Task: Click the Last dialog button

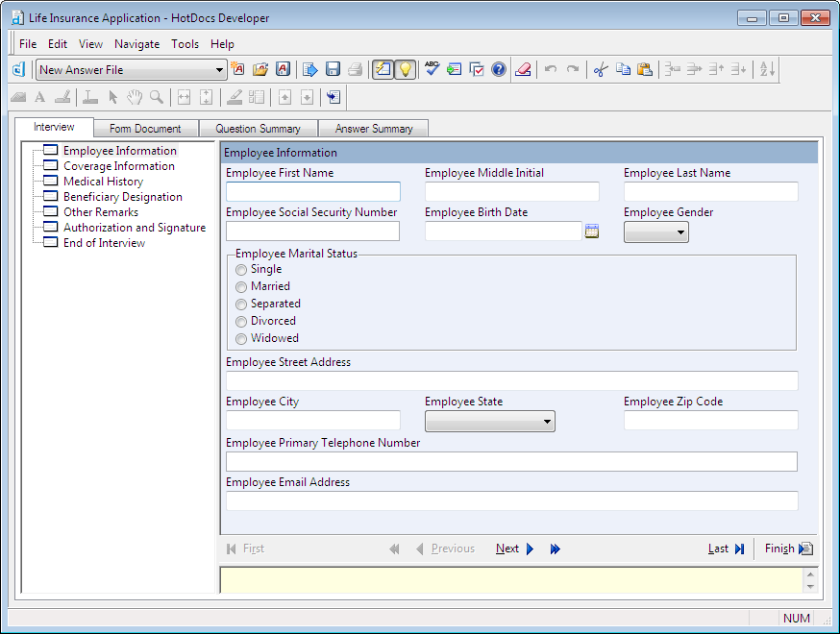Action: (x=726, y=549)
